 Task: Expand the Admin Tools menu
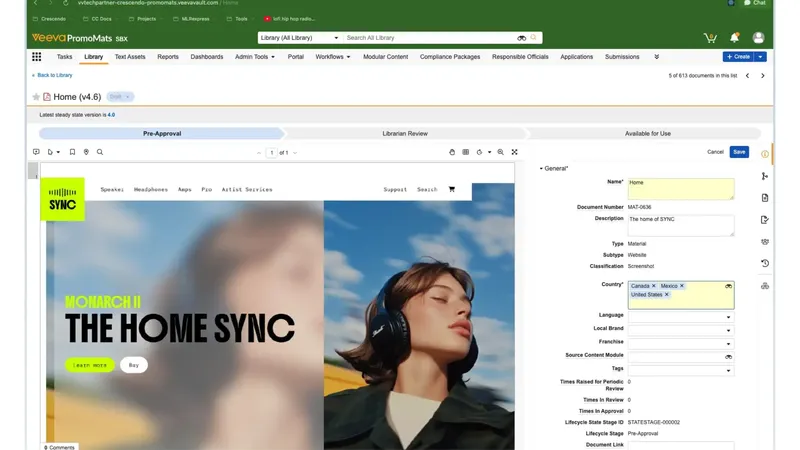coord(255,57)
